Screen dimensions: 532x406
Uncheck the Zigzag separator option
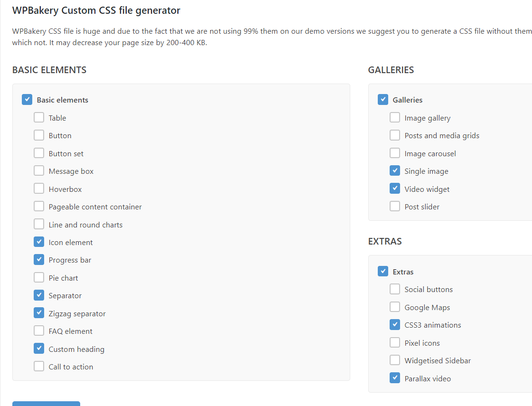point(39,313)
